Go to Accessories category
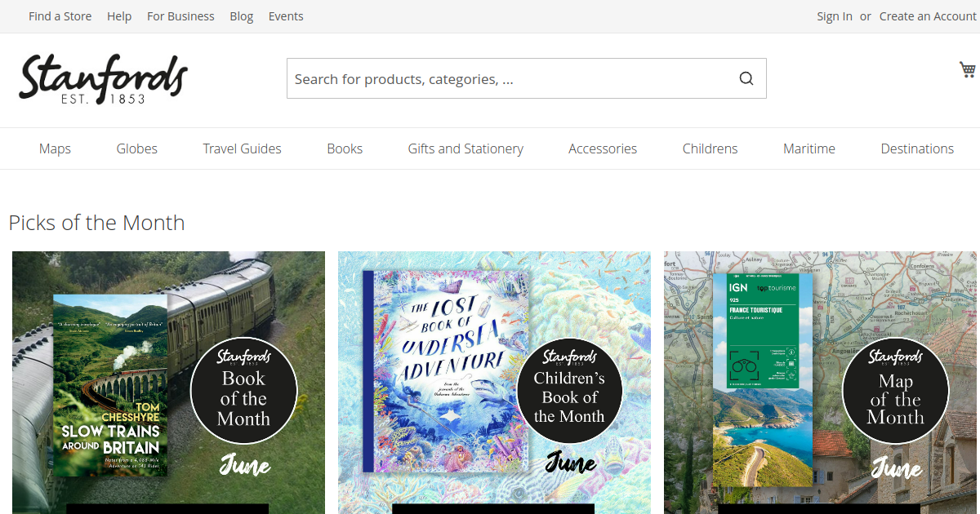This screenshot has width=980, height=514. [603, 148]
